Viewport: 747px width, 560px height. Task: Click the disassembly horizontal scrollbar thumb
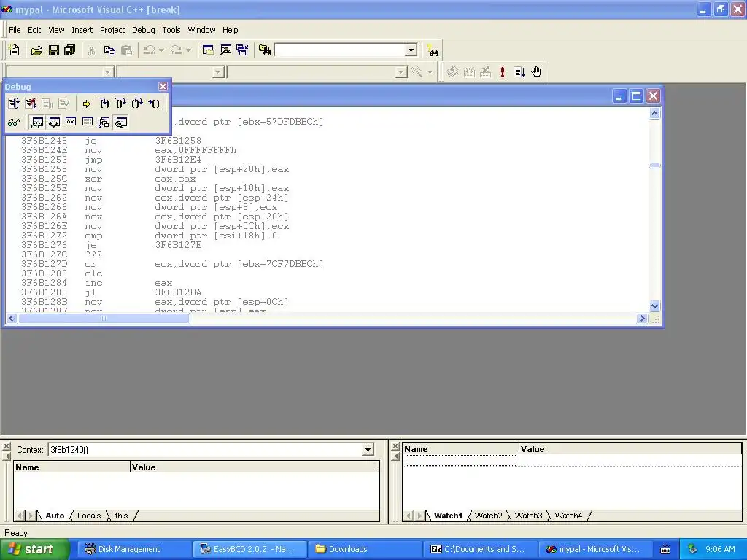pos(104,319)
